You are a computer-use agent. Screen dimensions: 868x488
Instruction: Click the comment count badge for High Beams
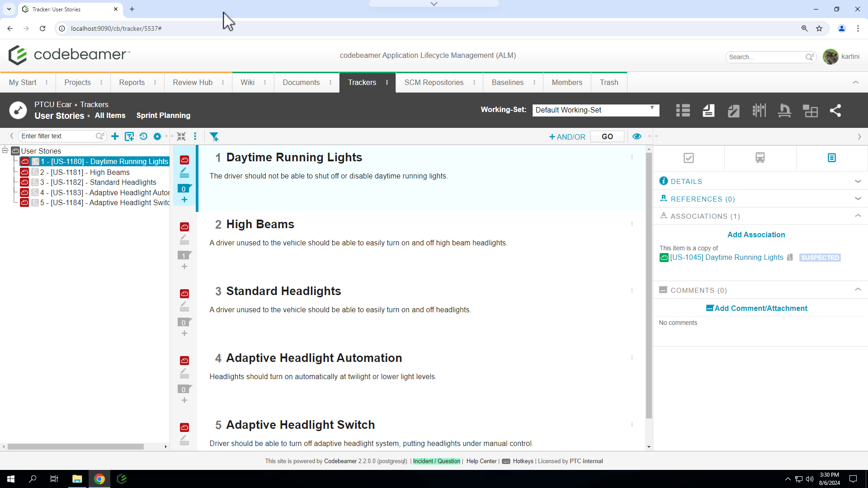pyautogui.click(x=184, y=255)
